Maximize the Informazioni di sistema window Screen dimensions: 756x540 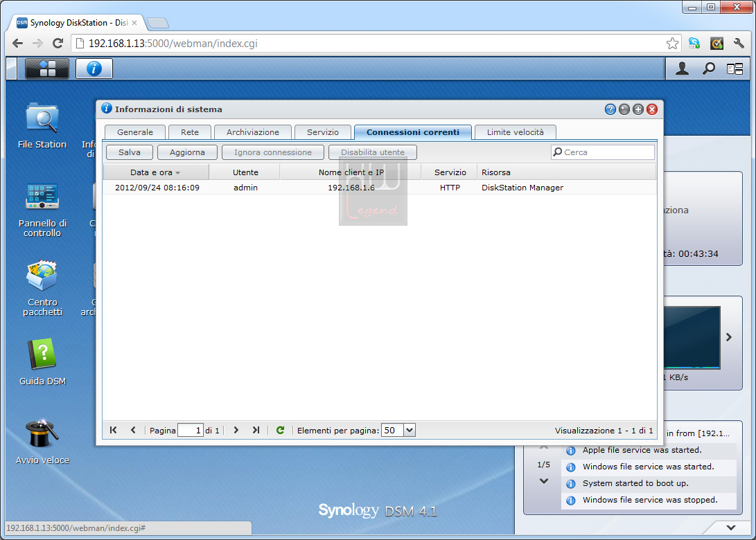tap(638, 109)
